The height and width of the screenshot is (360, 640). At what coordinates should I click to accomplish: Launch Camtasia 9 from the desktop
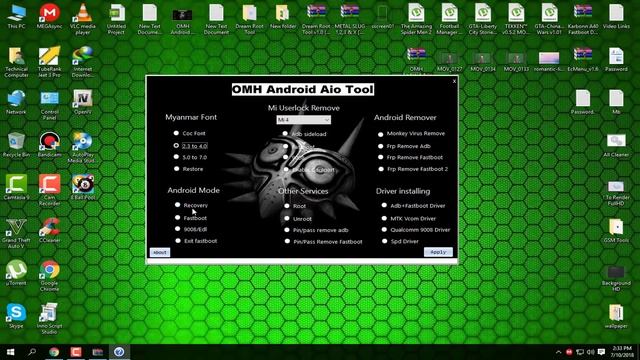point(16,188)
